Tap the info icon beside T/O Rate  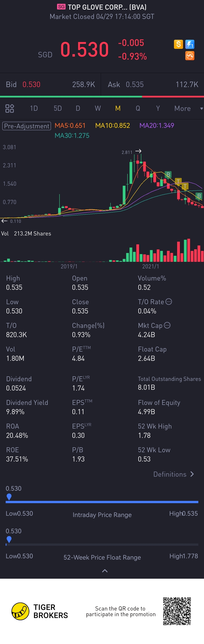coord(169,302)
